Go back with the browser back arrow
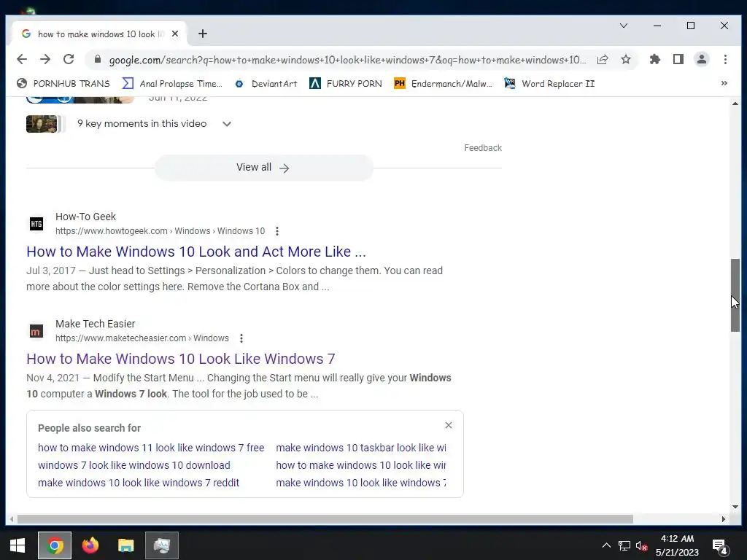Image resolution: width=747 pixels, height=560 pixels. (x=22, y=59)
